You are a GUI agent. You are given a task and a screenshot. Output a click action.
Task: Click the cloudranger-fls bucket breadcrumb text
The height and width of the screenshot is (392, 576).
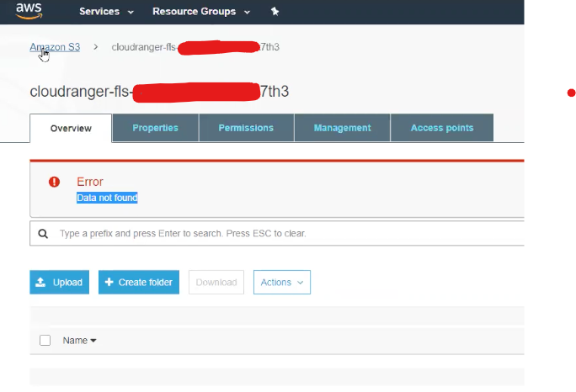pyautogui.click(x=195, y=47)
